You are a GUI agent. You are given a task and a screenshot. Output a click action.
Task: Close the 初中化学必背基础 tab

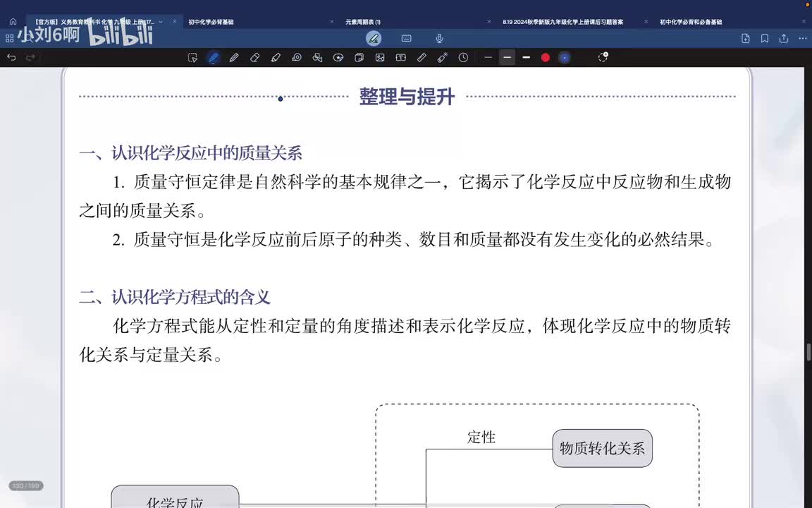point(332,22)
